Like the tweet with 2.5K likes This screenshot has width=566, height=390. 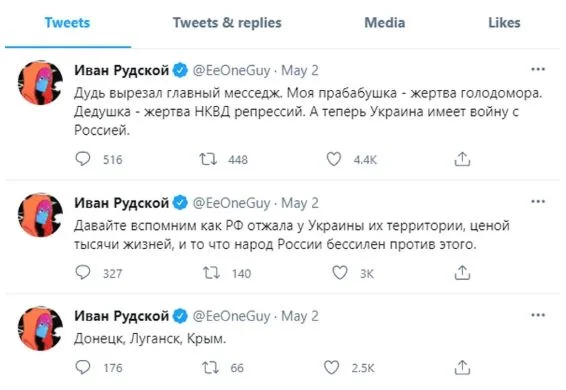(x=331, y=367)
